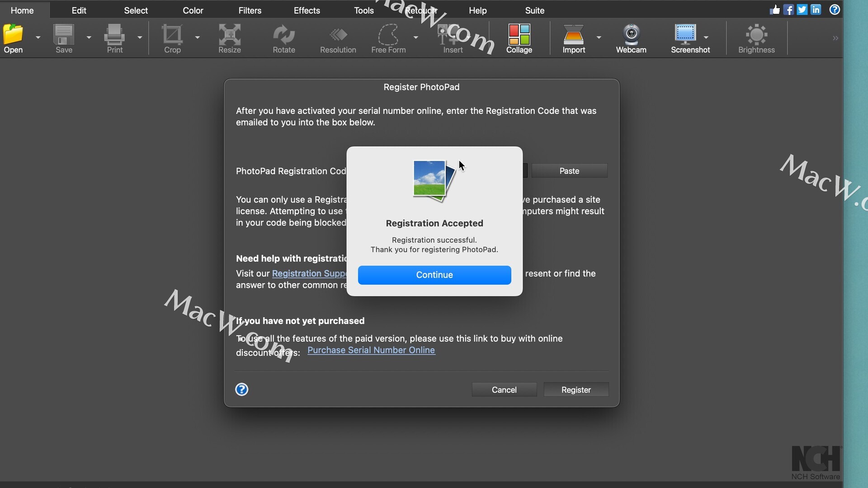Click the Brightness tool icon

[x=756, y=35]
